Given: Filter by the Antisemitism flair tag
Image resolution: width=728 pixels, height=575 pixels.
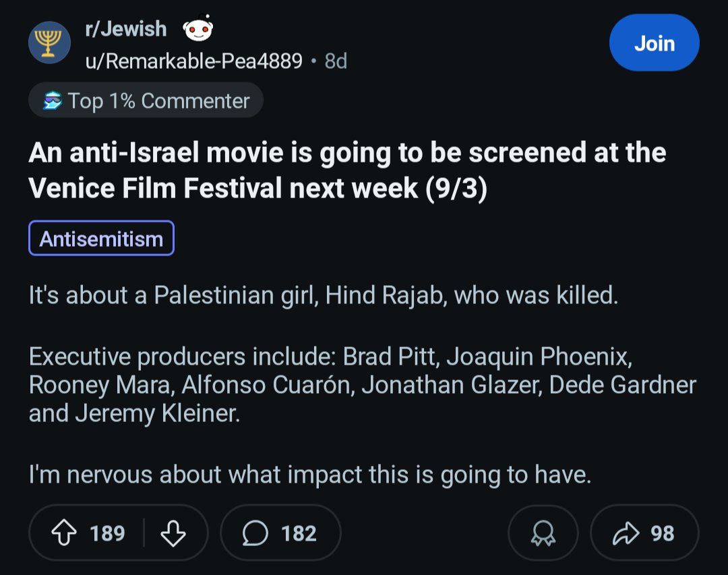Looking at the screenshot, I should [101, 239].
